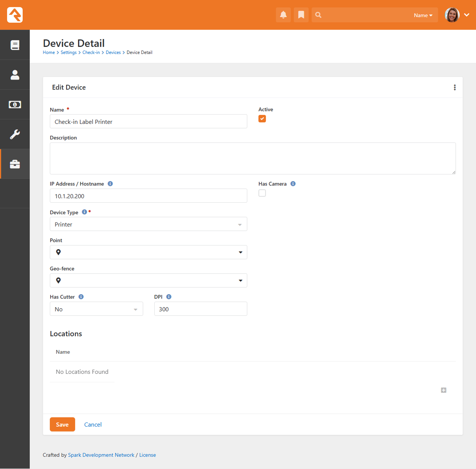Viewport: 476px width, 469px height.
Task: Uncheck the Active checkbox
Action: (262, 119)
